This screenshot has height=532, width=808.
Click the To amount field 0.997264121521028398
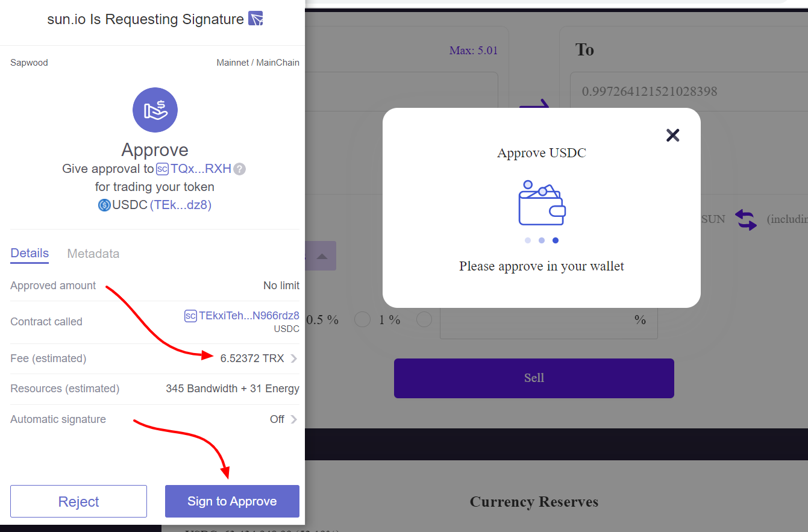point(689,92)
